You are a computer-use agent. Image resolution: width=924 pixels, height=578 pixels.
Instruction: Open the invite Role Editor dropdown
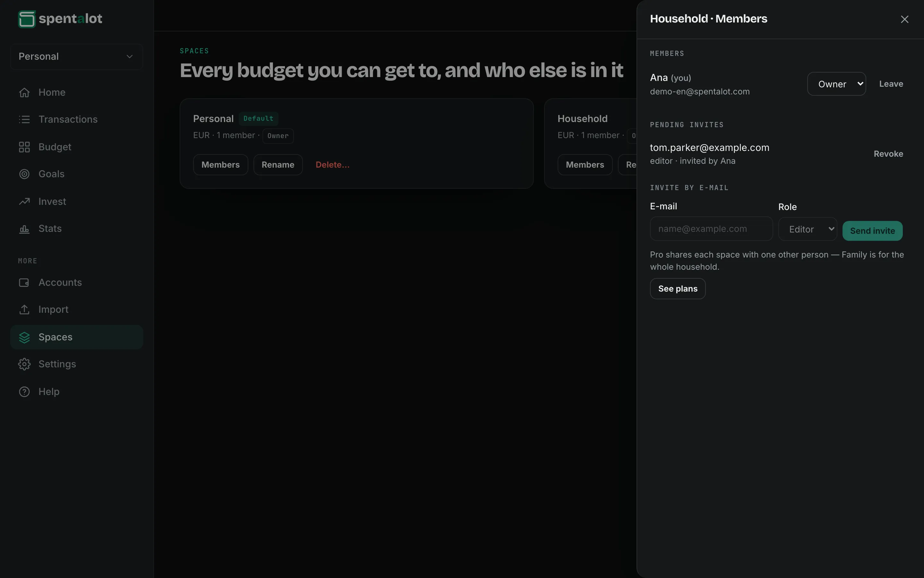click(808, 229)
